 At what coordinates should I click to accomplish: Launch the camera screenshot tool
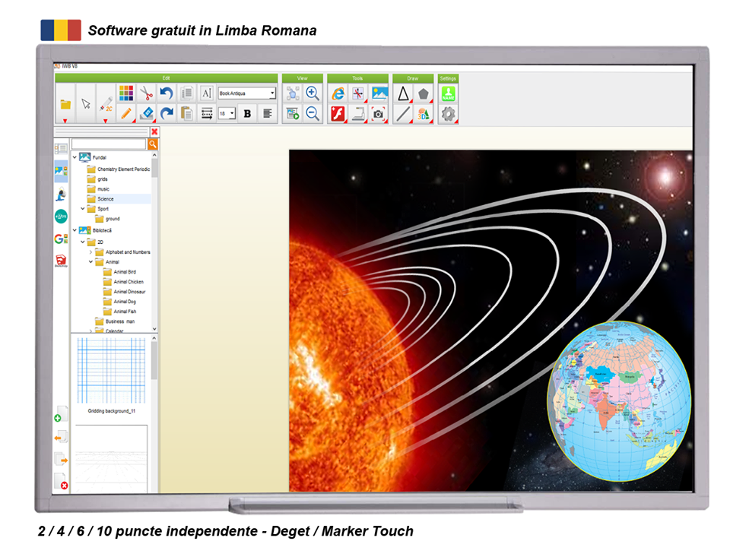(x=378, y=114)
